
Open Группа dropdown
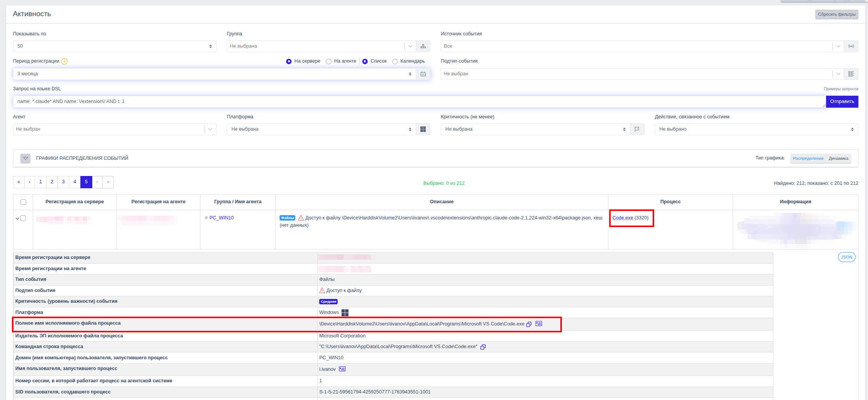[x=322, y=46]
